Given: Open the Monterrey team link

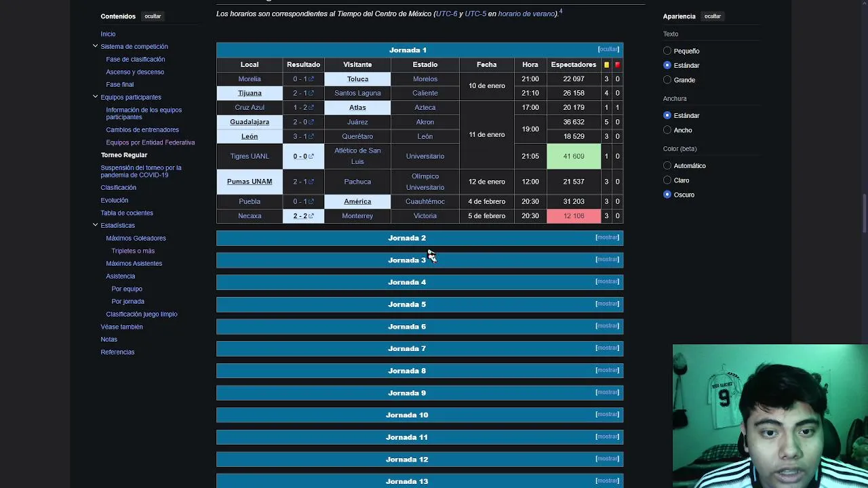Looking at the screenshot, I should click(357, 216).
